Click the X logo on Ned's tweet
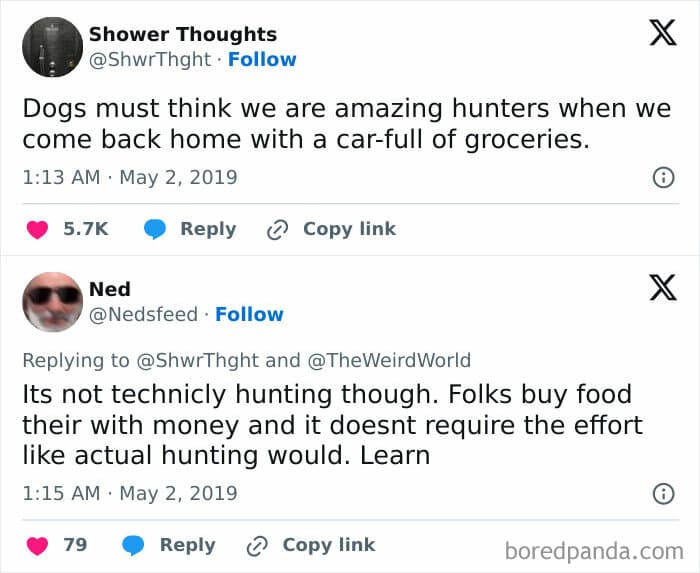Viewport: 700px width, 573px height. (663, 287)
